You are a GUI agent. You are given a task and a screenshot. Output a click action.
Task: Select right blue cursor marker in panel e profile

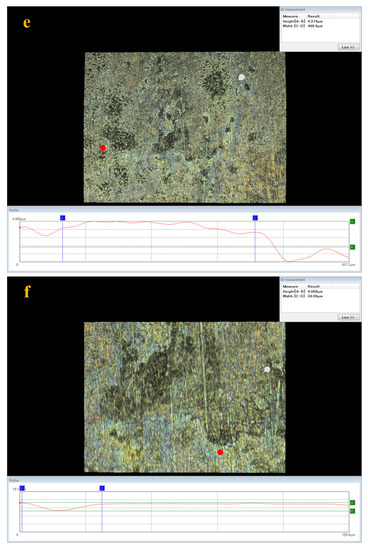255,218
